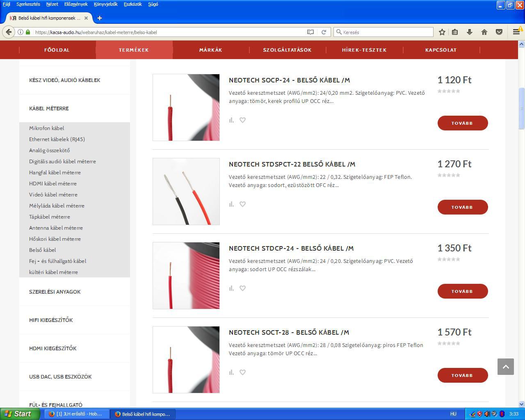Click the browser back arrow button
Viewport: 525px width, 420px height.
click(9, 32)
